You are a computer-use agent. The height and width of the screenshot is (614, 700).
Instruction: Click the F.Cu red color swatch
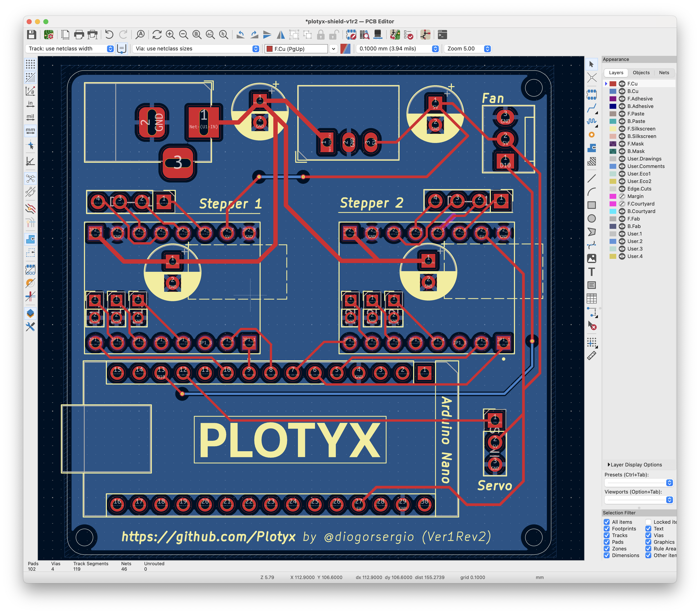613,84
